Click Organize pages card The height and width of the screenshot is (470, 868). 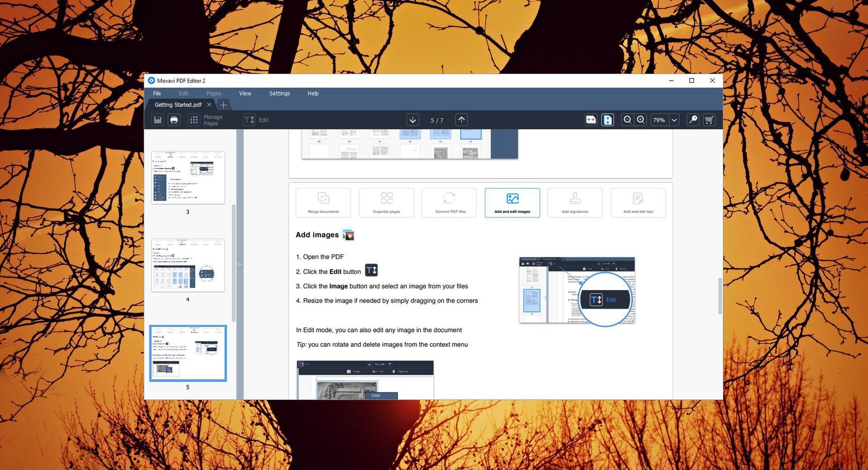[x=387, y=203]
